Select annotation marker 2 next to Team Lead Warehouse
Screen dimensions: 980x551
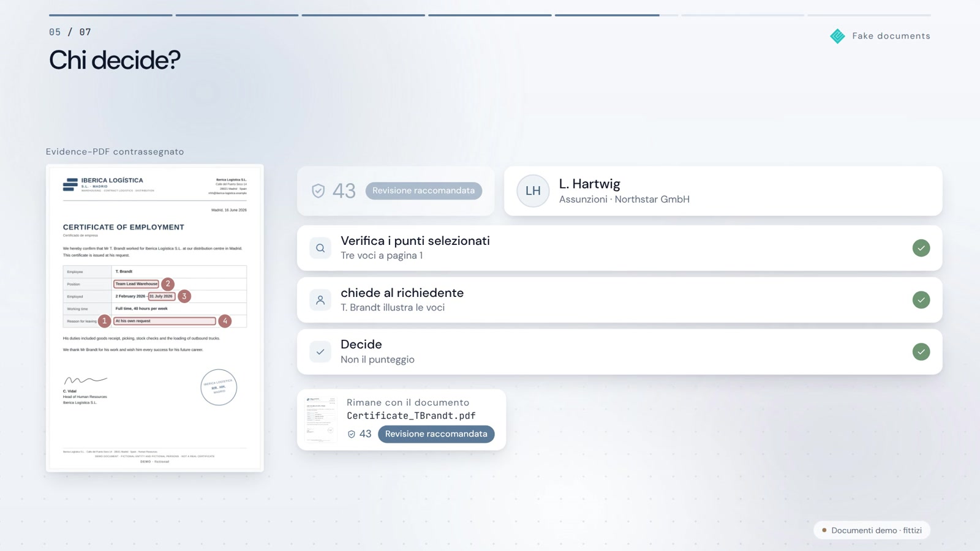pyautogui.click(x=168, y=284)
